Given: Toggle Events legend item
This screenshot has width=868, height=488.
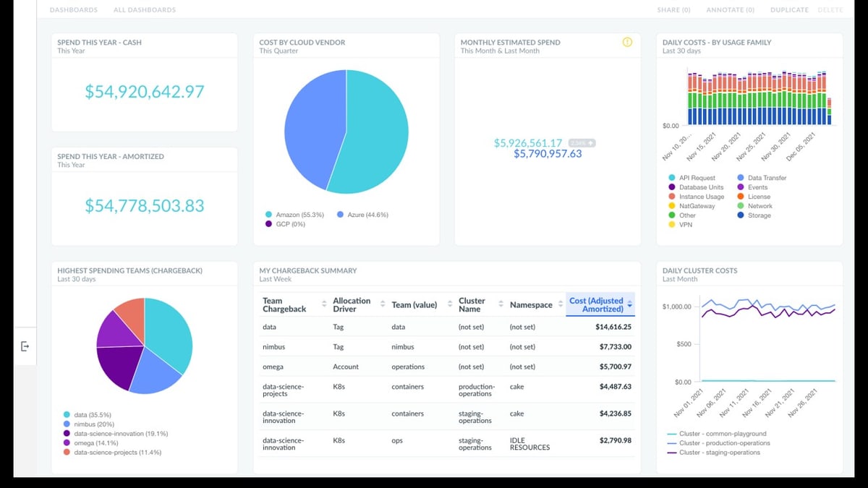Looking at the screenshot, I should (x=752, y=187).
